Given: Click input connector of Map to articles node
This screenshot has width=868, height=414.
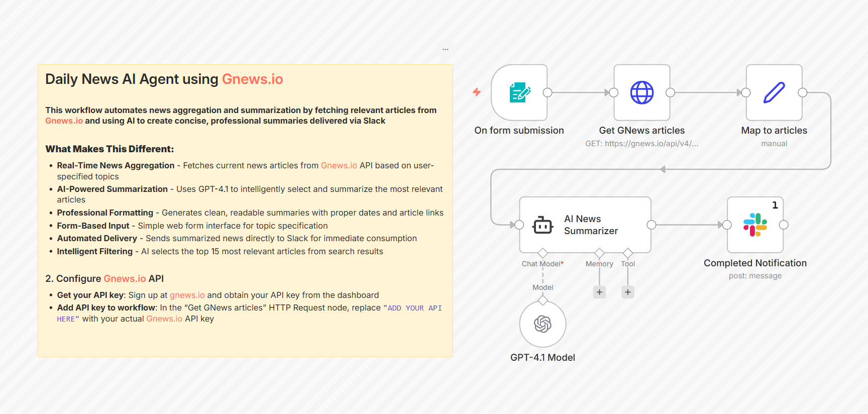Looking at the screenshot, I should (x=746, y=92).
